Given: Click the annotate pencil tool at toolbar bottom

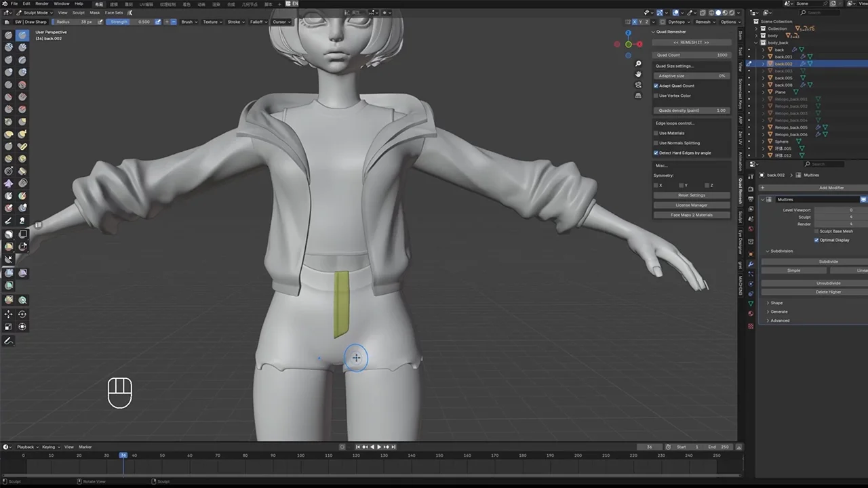Looking at the screenshot, I should click(x=8, y=342).
